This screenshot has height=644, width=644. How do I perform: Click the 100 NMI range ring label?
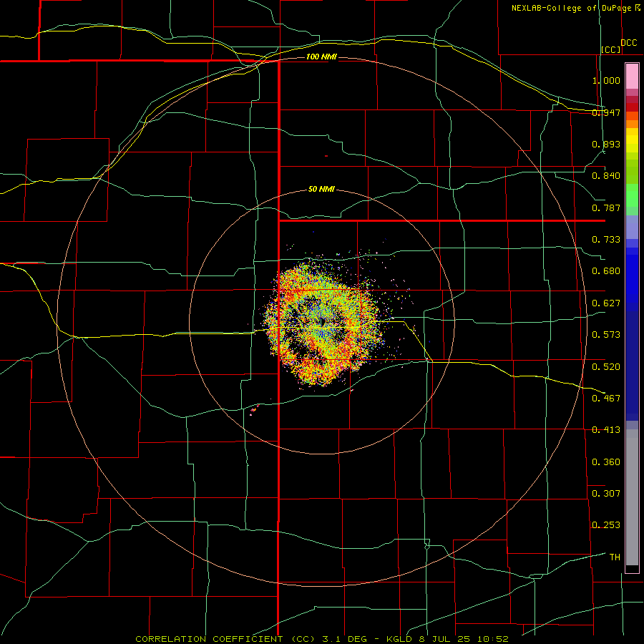[321, 57]
